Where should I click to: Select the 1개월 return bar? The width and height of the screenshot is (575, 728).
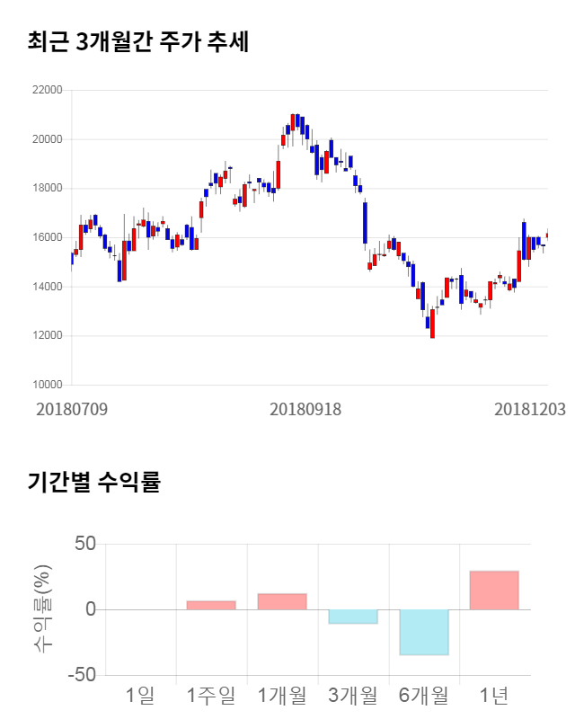pyautogui.click(x=282, y=601)
